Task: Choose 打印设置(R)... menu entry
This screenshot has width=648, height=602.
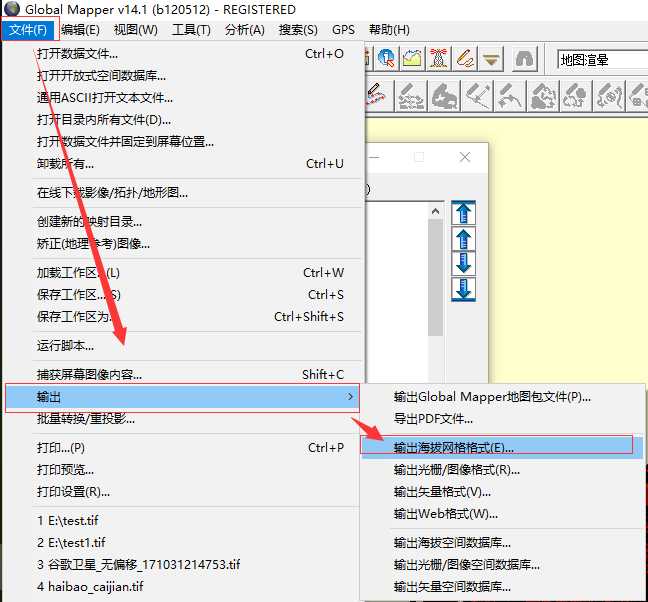Action: (x=184, y=492)
